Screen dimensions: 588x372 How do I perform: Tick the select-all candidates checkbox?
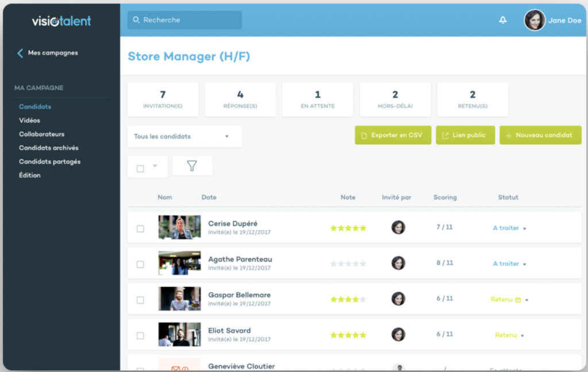point(140,168)
